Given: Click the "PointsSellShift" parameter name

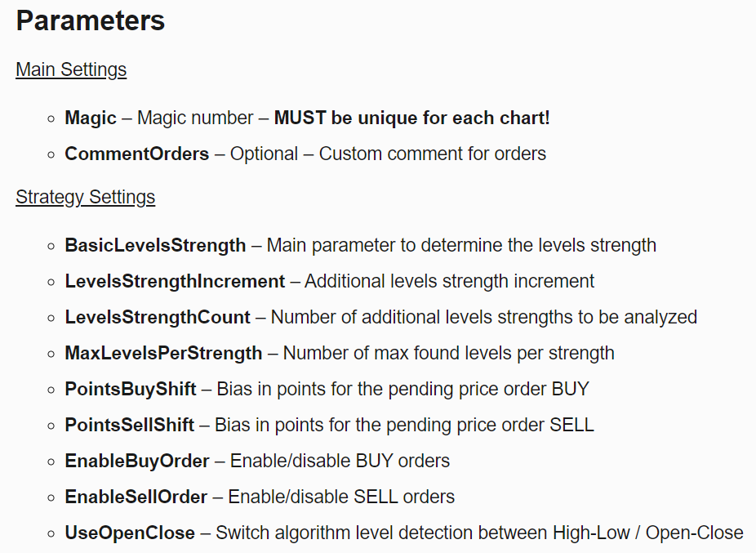Looking at the screenshot, I should click(130, 425).
